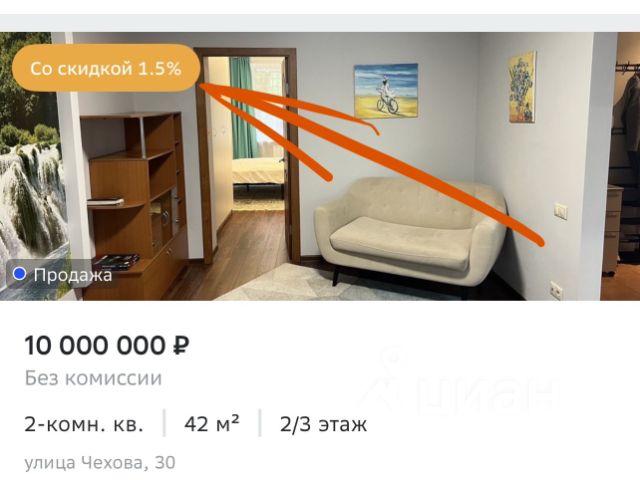
Task: Open address 'улица Чехова, 30'
Action: pyautogui.click(x=100, y=462)
